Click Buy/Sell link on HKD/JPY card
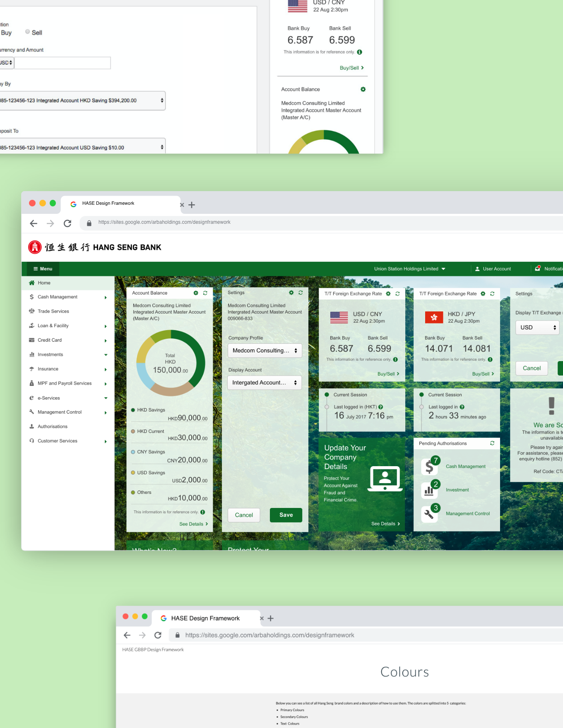Image resolution: width=563 pixels, height=728 pixels. pos(483,374)
